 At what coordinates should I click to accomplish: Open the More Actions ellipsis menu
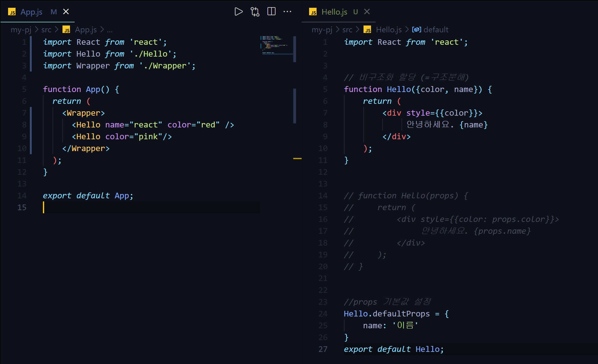point(287,12)
